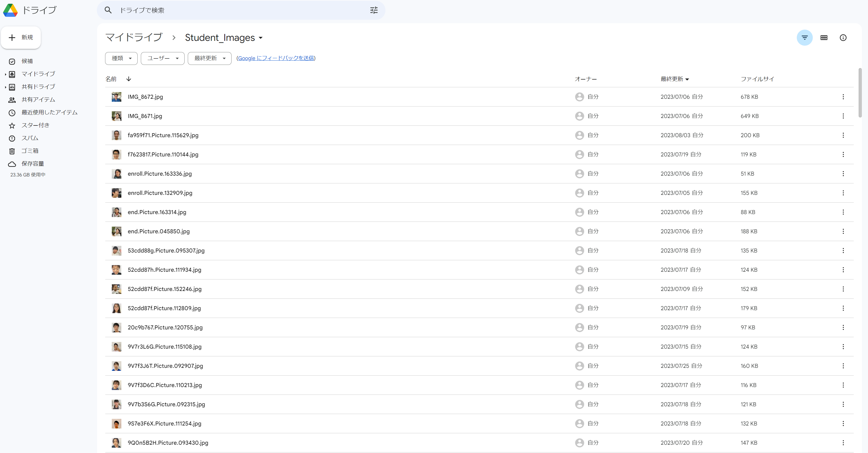This screenshot has height=453, width=868.
Task: Click the ドライブで検索 search field
Action: coord(236,10)
